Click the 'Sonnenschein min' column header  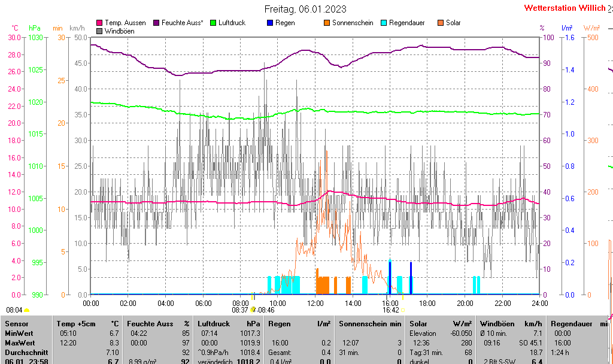coord(370,324)
